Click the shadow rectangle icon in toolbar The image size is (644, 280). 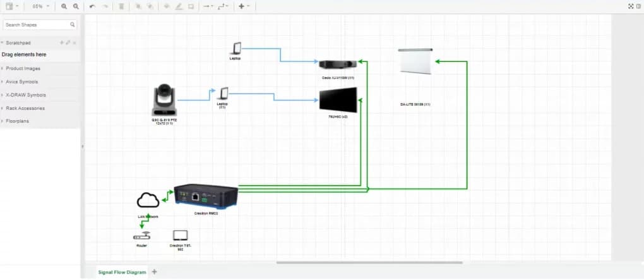[191, 6]
